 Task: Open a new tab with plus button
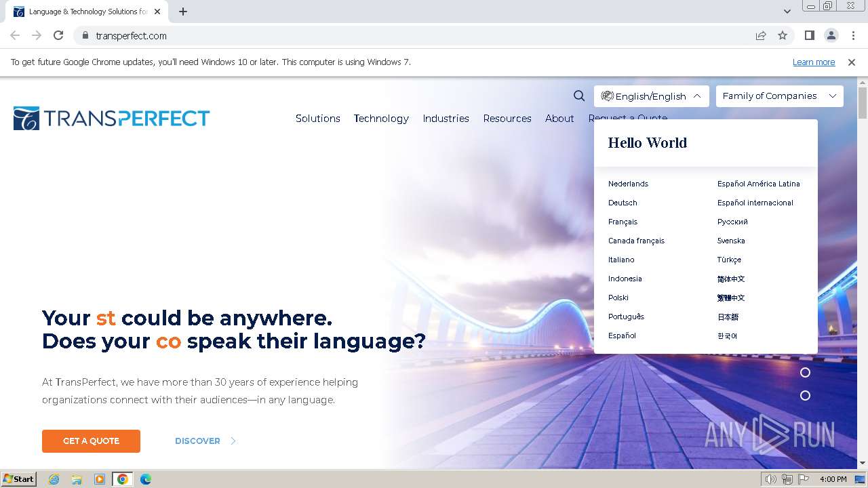(183, 12)
